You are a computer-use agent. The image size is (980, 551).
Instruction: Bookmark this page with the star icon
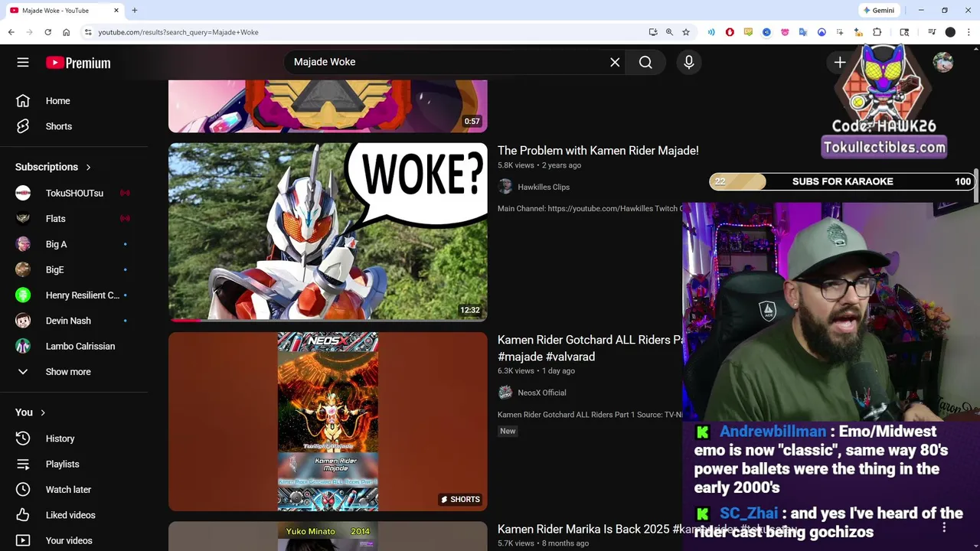pos(686,32)
